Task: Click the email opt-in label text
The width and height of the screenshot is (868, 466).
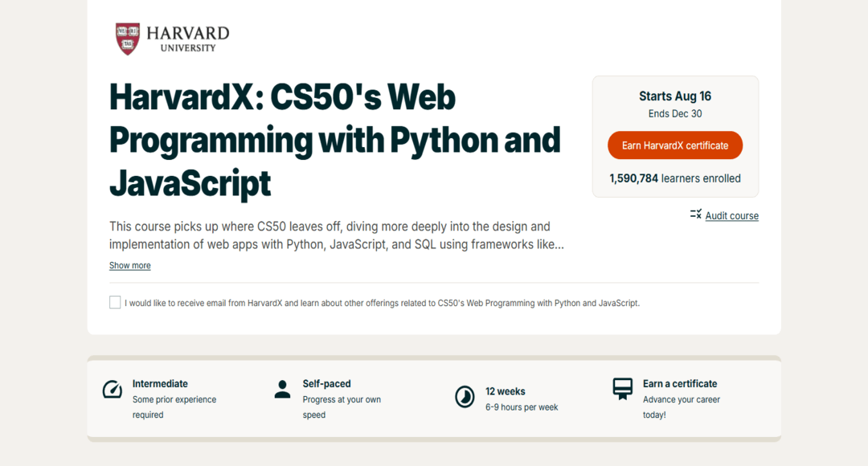Action: [x=382, y=304]
